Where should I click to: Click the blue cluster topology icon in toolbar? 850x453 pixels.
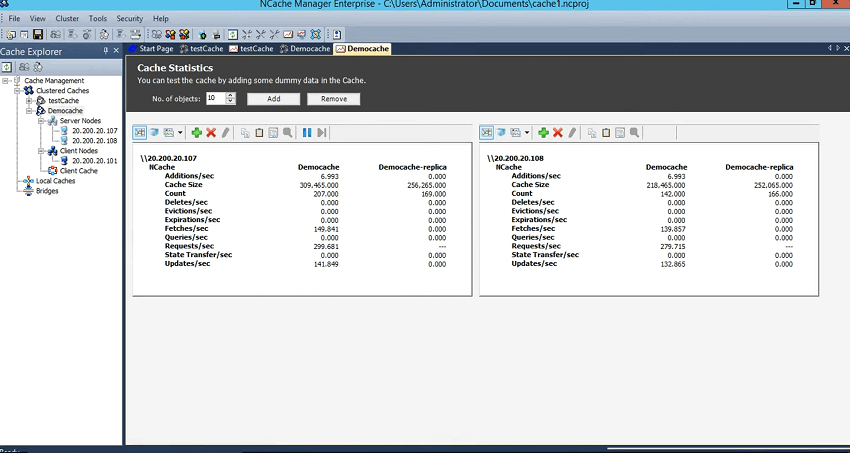tap(315, 35)
